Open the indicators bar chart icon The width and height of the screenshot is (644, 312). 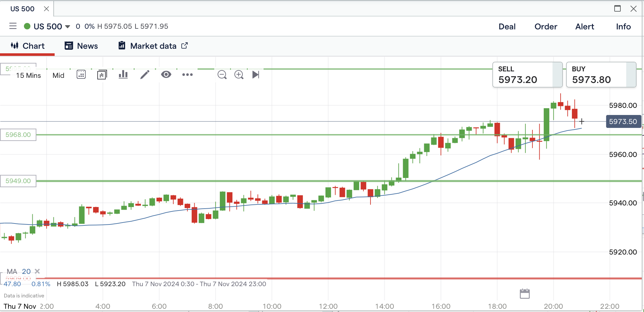pos(123,75)
